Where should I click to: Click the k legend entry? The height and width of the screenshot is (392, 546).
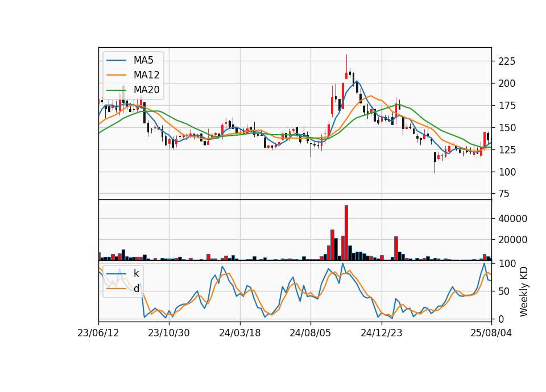123,273
